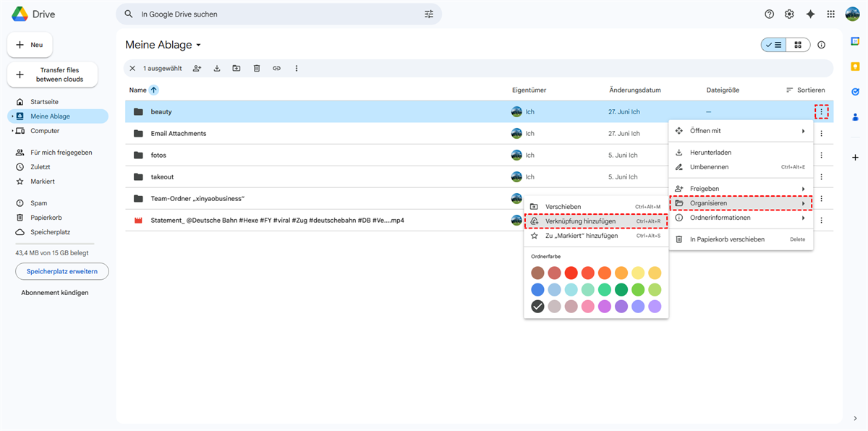
Task: Show details info panel icon
Action: (821, 45)
